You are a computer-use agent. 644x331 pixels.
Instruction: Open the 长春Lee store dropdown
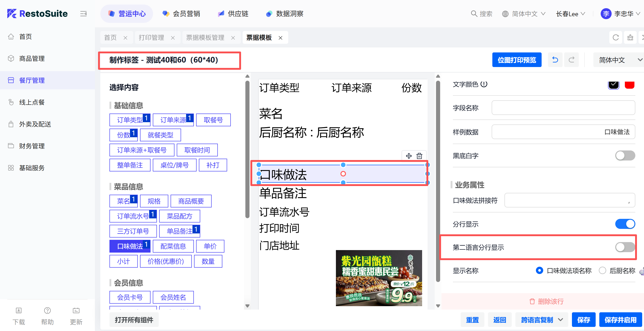570,14
